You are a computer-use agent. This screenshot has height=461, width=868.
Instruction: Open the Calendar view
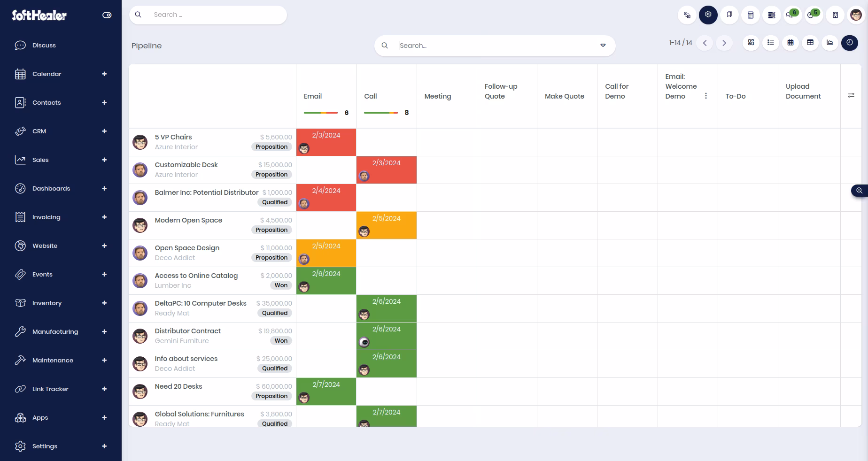click(790, 43)
